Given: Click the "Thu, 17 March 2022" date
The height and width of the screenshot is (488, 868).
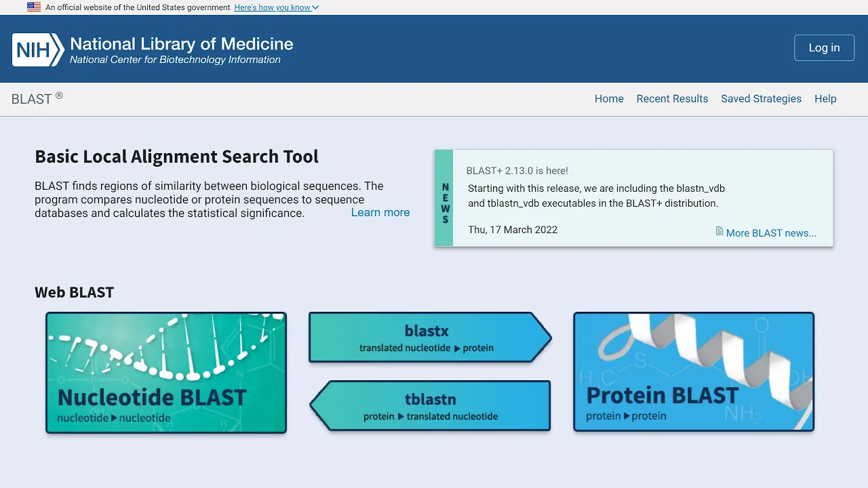Looking at the screenshot, I should 513,230.
